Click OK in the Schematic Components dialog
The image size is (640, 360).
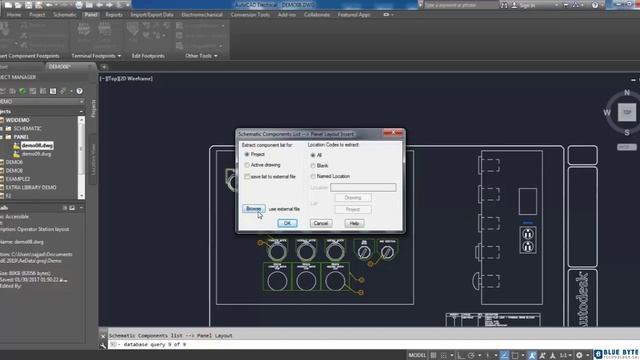pyautogui.click(x=287, y=223)
